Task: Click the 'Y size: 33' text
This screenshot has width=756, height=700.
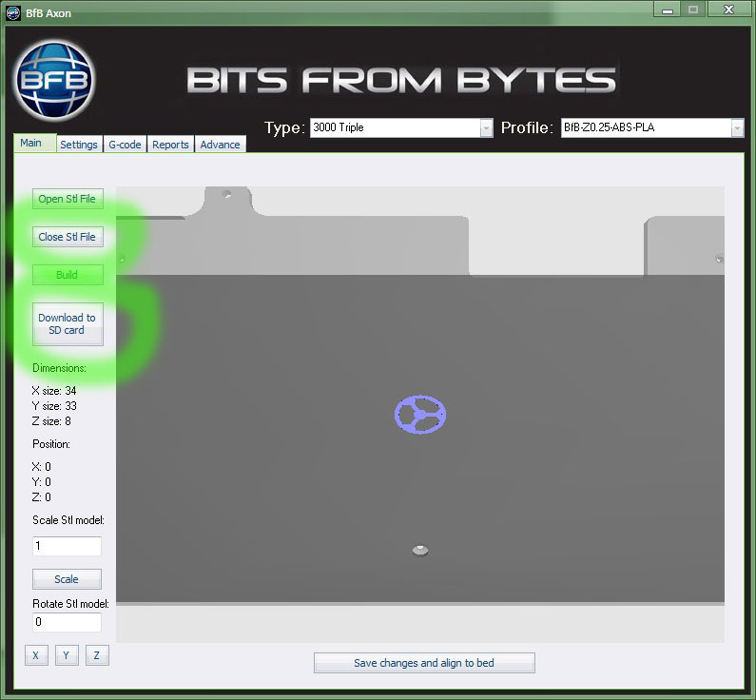Action: coord(54,406)
